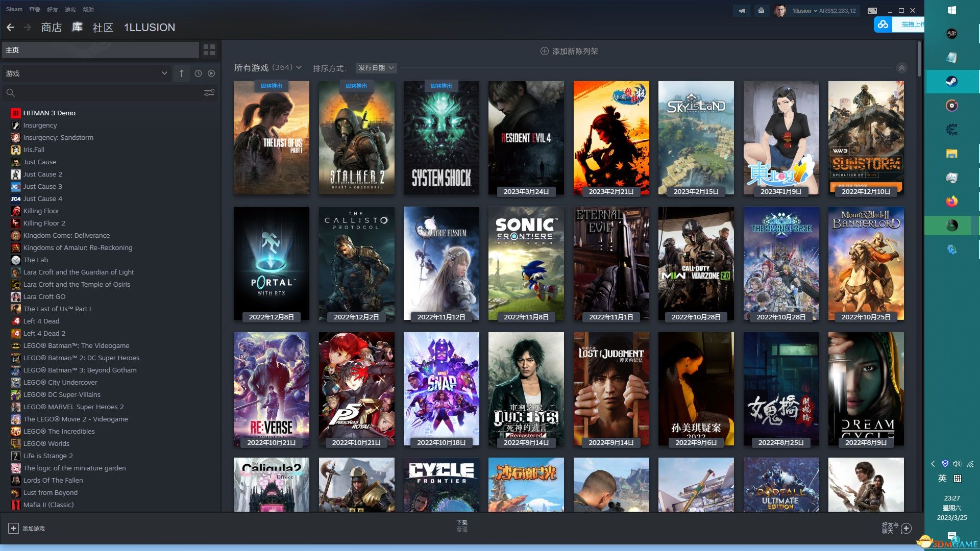Viewport: 980px width, 551px height.
Task: Click 主页 home button
Action: point(101,50)
